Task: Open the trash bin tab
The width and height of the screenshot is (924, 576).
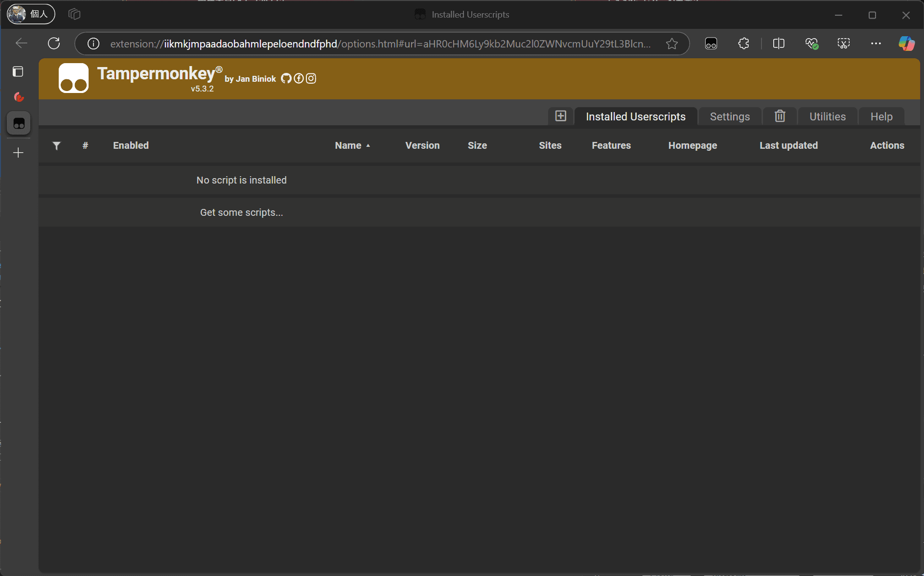Action: tap(780, 116)
